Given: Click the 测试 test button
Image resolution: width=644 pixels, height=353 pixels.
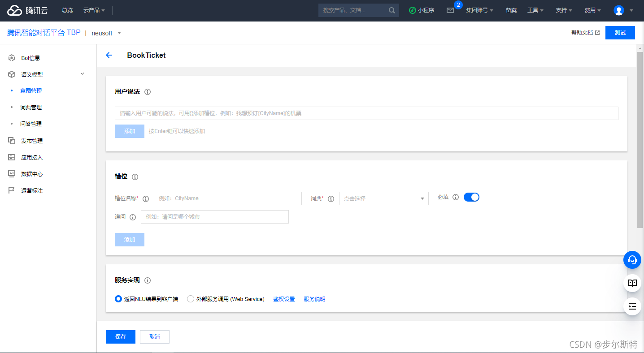Looking at the screenshot, I should click(x=620, y=33).
